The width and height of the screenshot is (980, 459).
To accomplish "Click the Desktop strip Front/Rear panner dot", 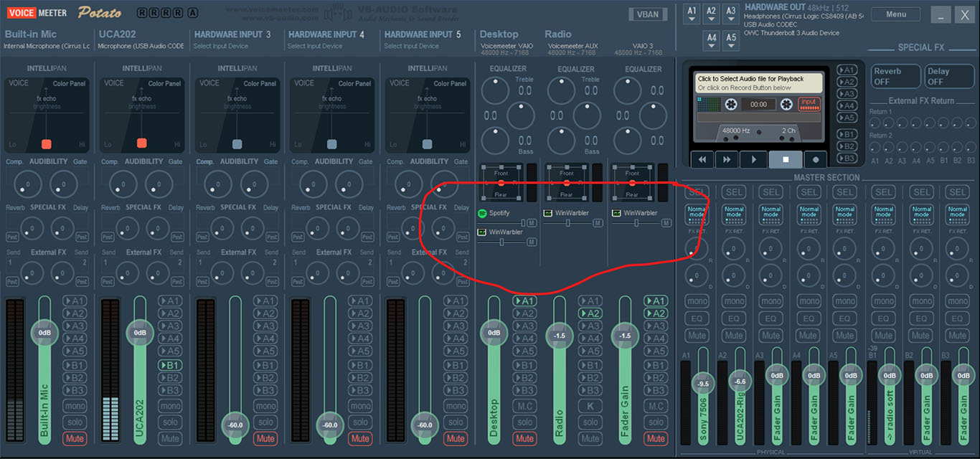I will click(501, 183).
